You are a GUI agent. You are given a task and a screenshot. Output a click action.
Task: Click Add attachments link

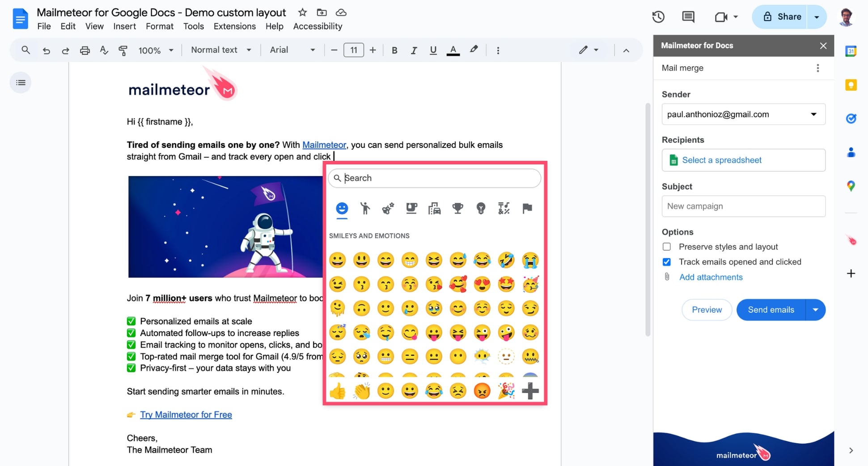(711, 277)
